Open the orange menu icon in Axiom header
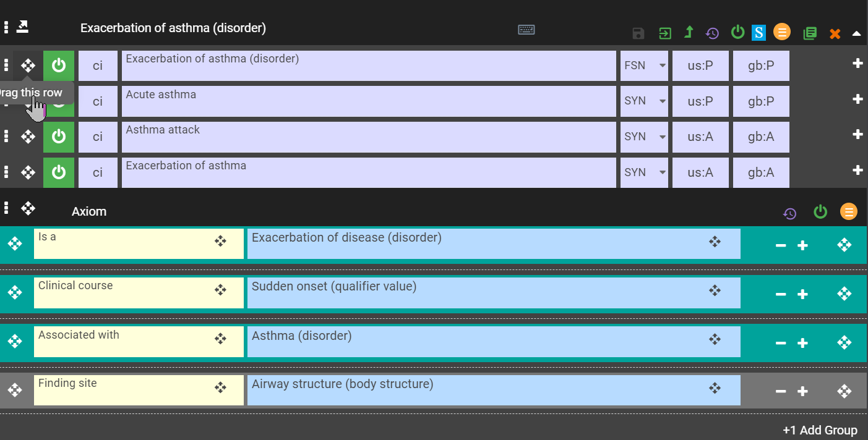Viewport: 868px width, 440px height. coord(849,211)
